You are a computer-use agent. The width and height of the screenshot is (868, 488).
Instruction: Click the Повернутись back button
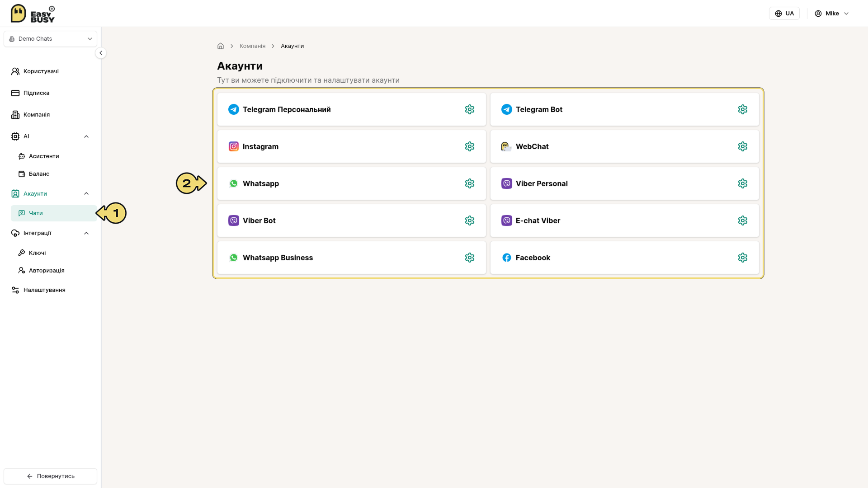pos(51,476)
